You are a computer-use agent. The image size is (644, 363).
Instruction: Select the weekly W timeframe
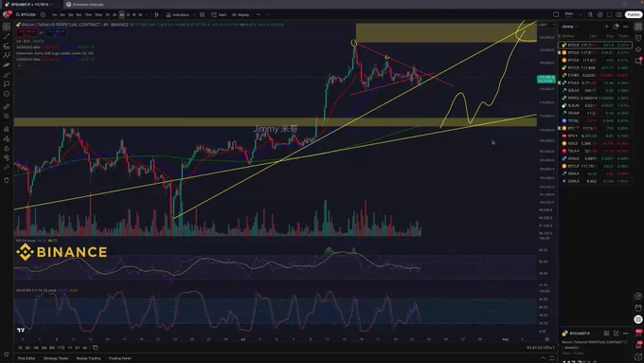pos(134,15)
